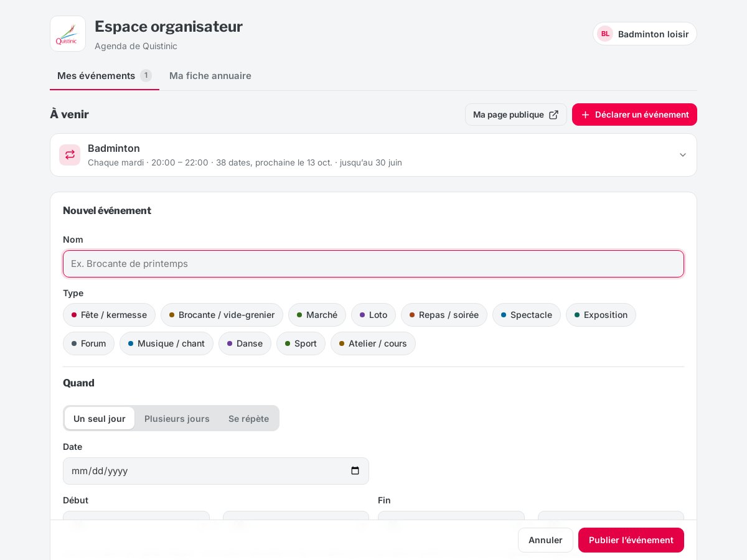The image size is (747, 560).
Task: Choose the Loto type chip
Action: pyautogui.click(x=374, y=315)
